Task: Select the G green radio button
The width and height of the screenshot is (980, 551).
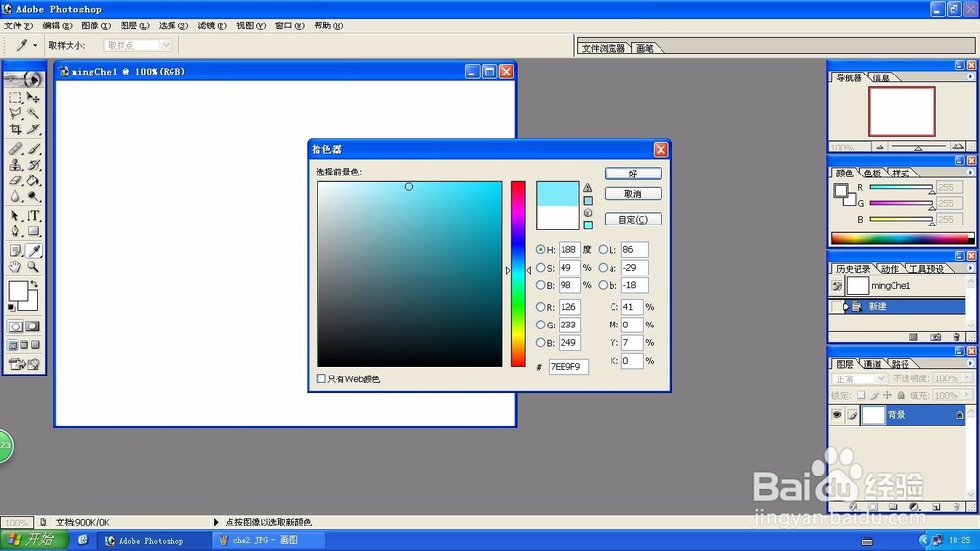Action: click(541, 325)
